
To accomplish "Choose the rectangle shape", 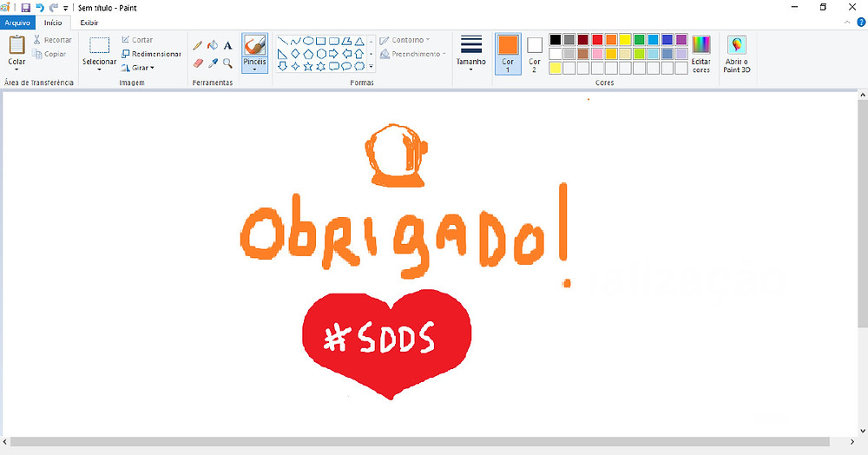I will tap(320, 41).
